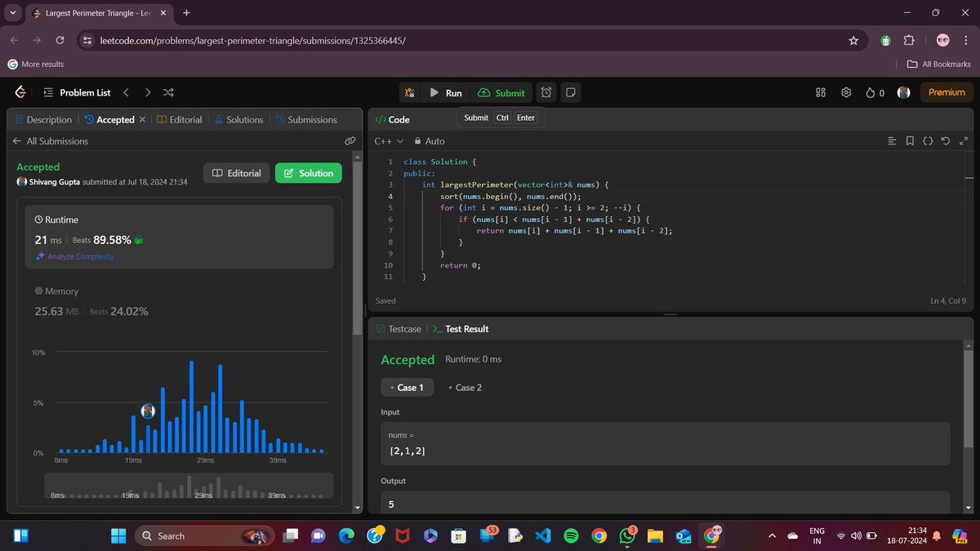Image resolution: width=980 pixels, height=551 pixels.
Task: Open the C++ language dropdown
Action: 389,141
